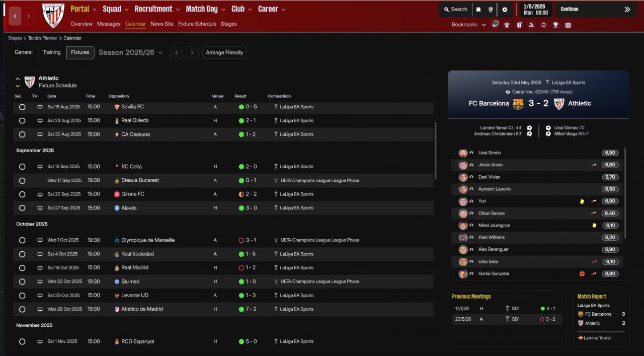
Task: Click the Olympique de Marseille crest icon
Action: [x=117, y=240]
